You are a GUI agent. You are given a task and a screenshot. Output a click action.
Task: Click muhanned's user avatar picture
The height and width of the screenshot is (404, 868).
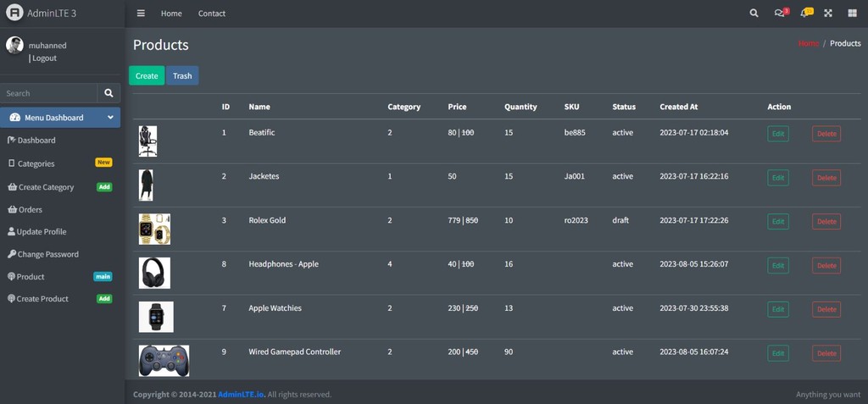[14, 46]
